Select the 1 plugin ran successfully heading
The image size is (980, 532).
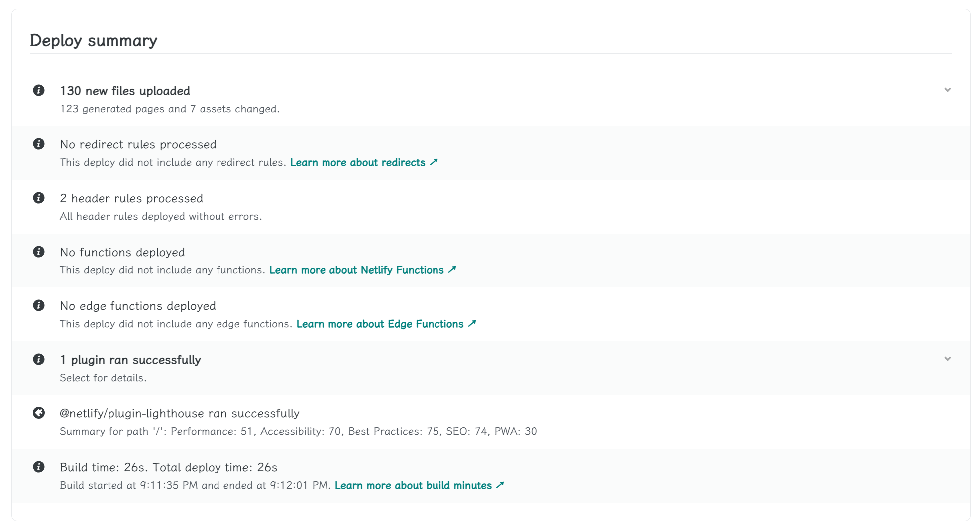pyautogui.click(x=130, y=360)
